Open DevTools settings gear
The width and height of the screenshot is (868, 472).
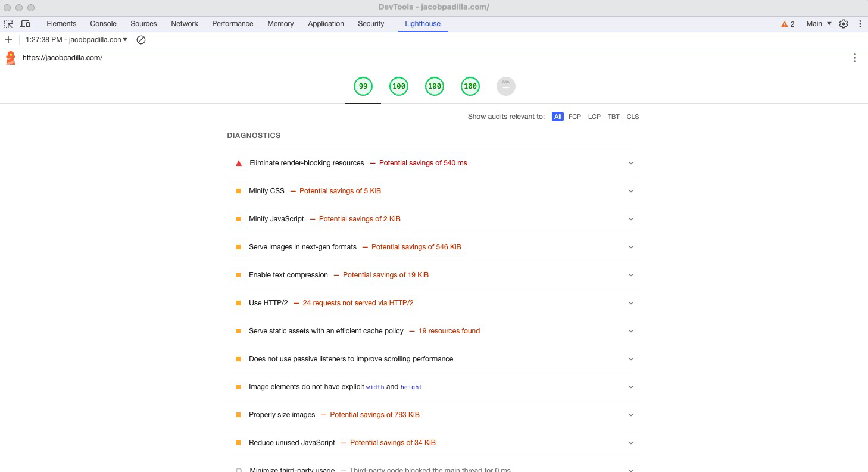coord(844,24)
